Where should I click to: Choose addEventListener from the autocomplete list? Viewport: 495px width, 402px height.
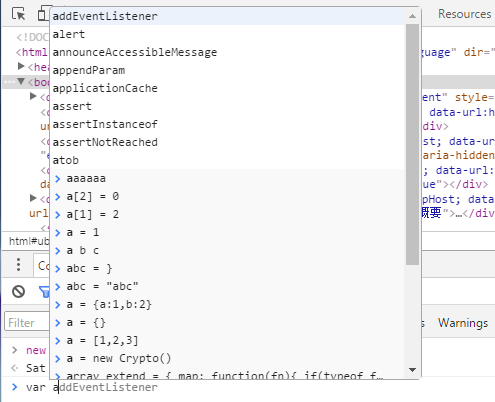227,16
